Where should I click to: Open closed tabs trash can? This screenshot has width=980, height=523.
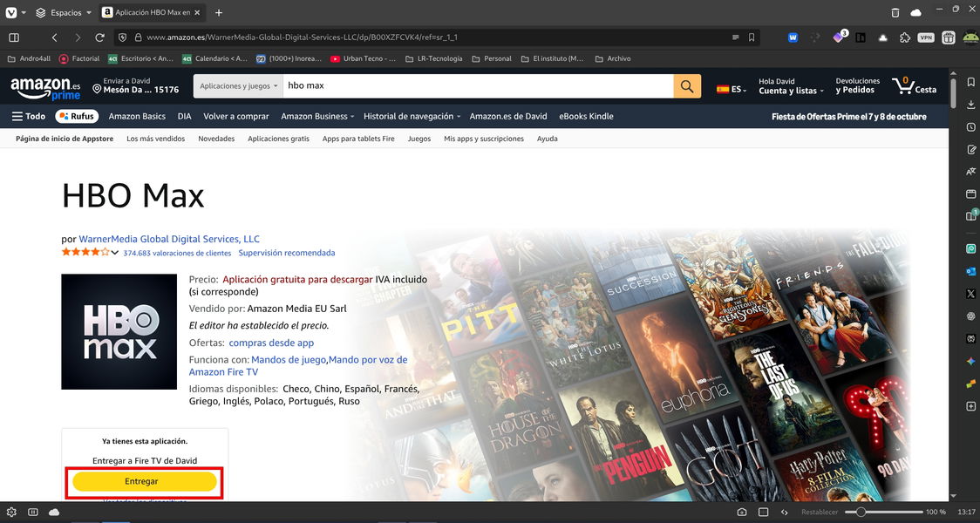(x=895, y=12)
